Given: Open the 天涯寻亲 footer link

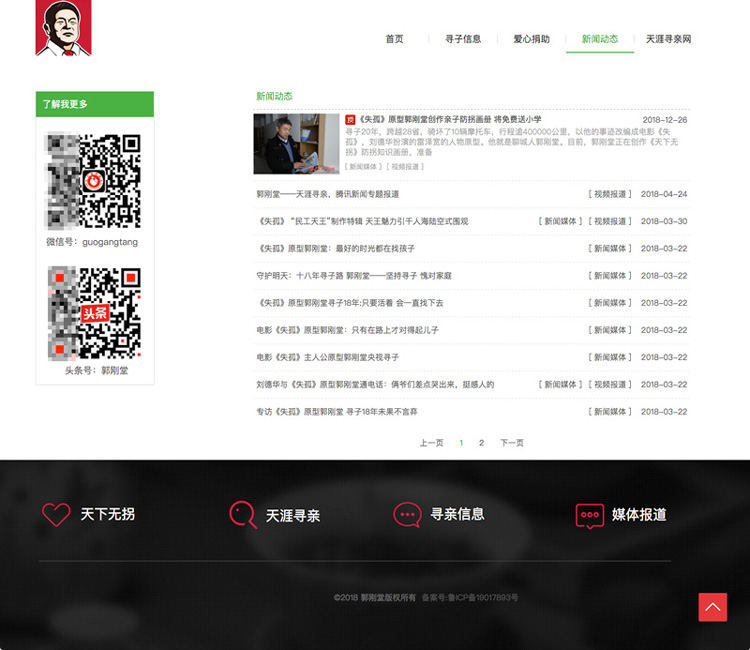Looking at the screenshot, I should click(293, 516).
